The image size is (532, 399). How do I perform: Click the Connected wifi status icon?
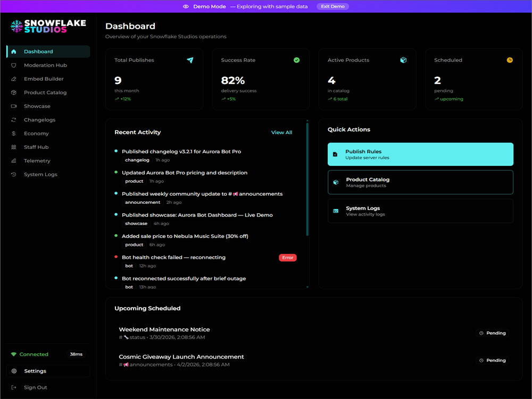tap(14, 354)
